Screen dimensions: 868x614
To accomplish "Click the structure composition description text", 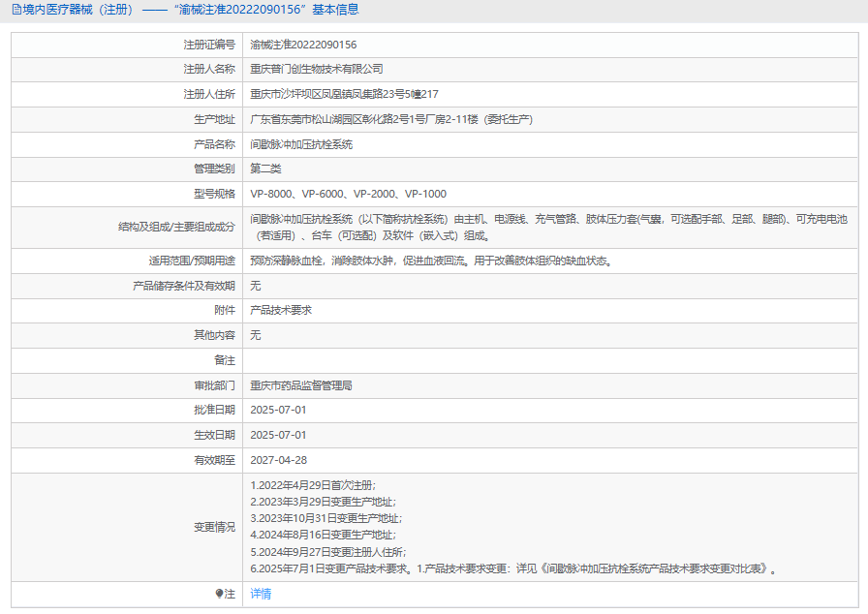I will coord(548,228).
